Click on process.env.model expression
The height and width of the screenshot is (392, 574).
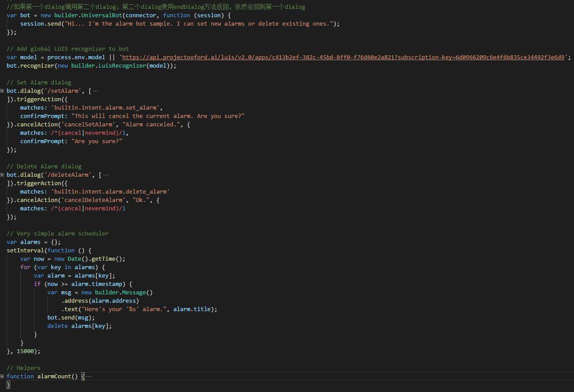point(76,57)
